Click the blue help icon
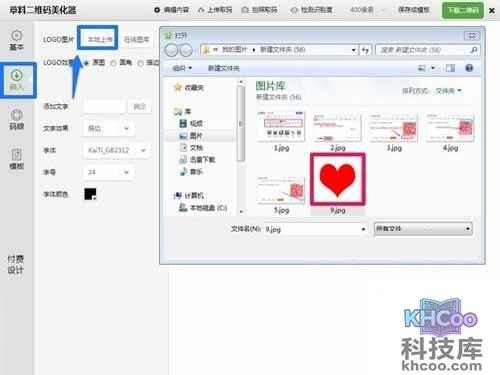Image resolution: width=500 pixels, height=375 pixels. [x=469, y=68]
